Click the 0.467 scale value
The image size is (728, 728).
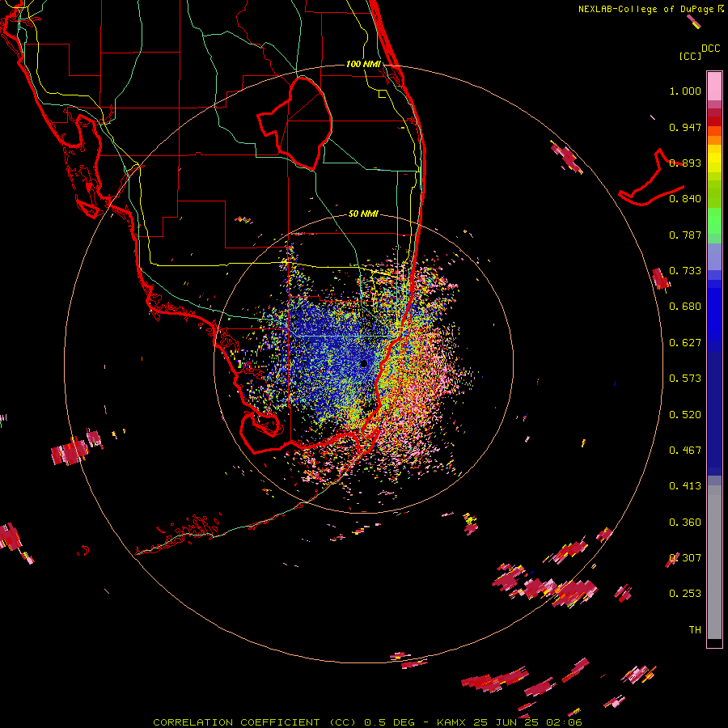[x=685, y=450]
